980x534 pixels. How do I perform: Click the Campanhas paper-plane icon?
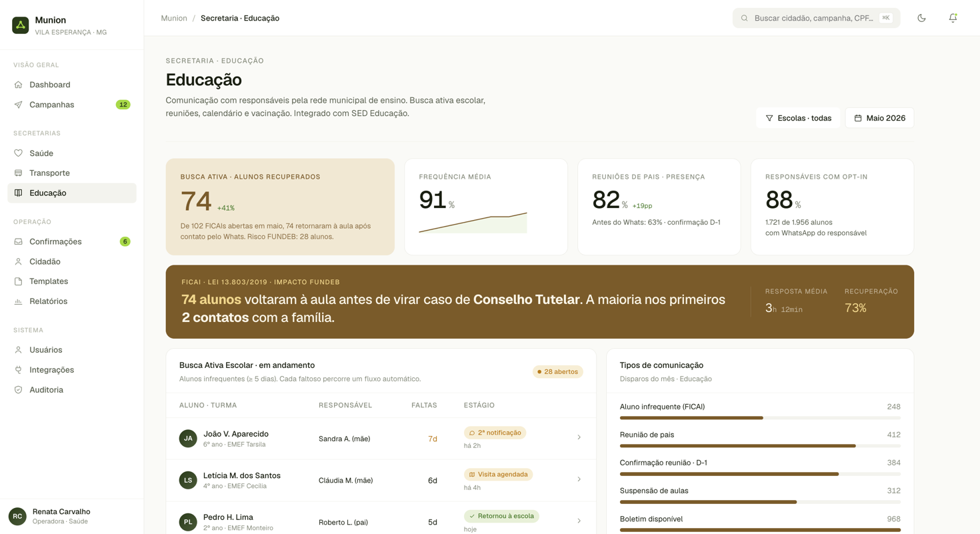[x=18, y=105]
